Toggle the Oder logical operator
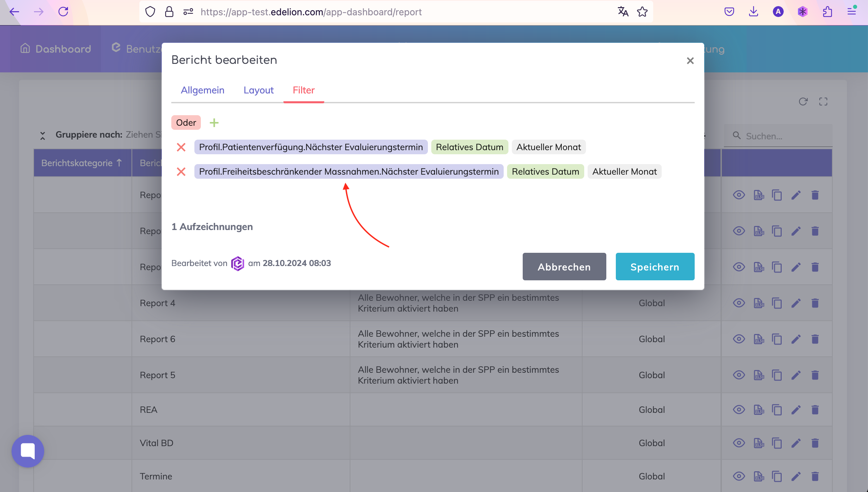The width and height of the screenshot is (868, 492). pyautogui.click(x=186, y=123)
